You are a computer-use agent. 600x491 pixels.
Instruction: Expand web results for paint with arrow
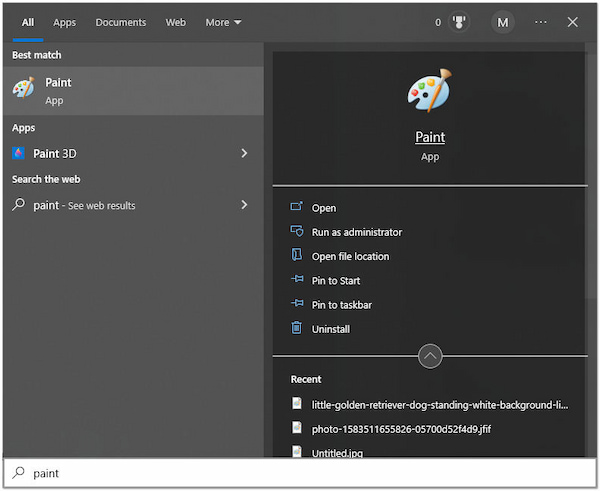click(x=244, y=205)
